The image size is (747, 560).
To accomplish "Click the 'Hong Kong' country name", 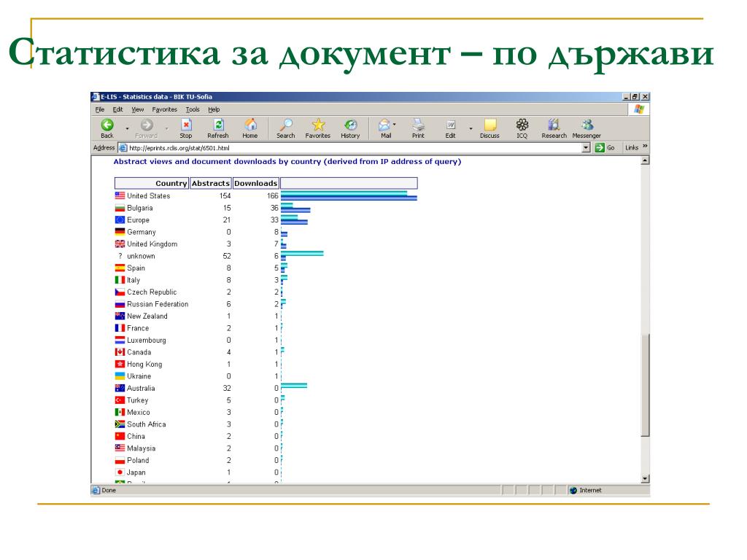I will point(144,364).
